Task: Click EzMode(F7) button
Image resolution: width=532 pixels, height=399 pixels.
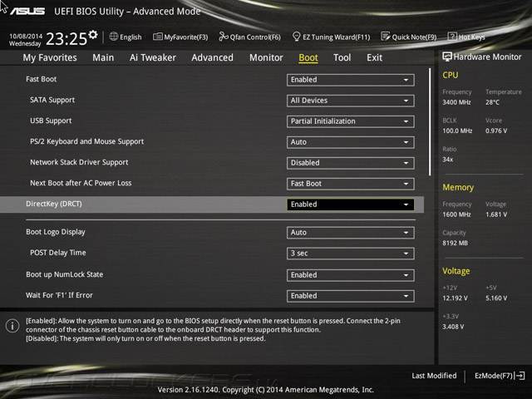Action: (494, 376)
